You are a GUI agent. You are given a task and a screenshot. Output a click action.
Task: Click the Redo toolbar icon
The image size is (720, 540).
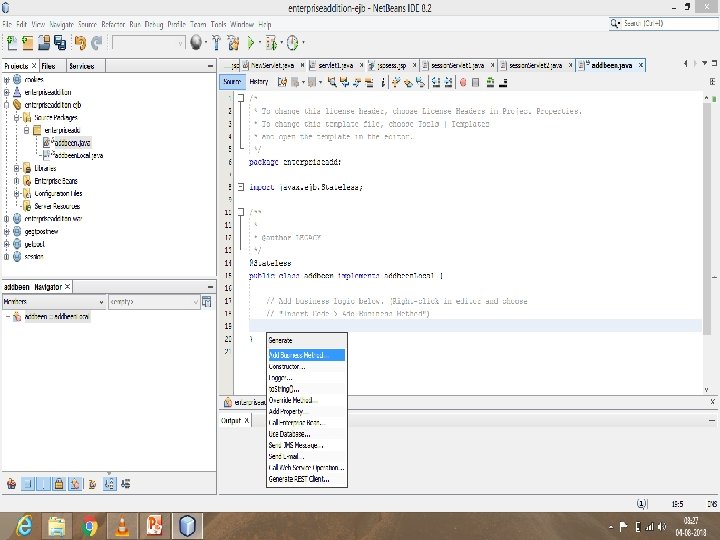(96, 43)
